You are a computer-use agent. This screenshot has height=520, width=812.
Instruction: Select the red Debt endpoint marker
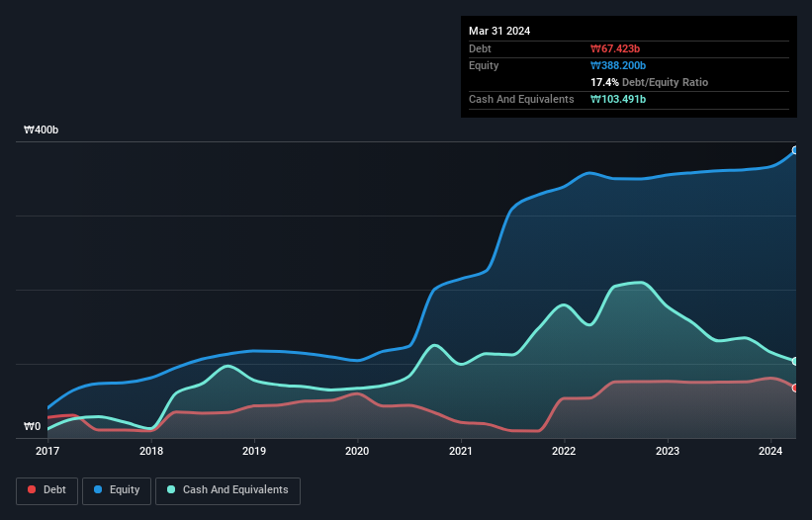click(x=795, y=389)
